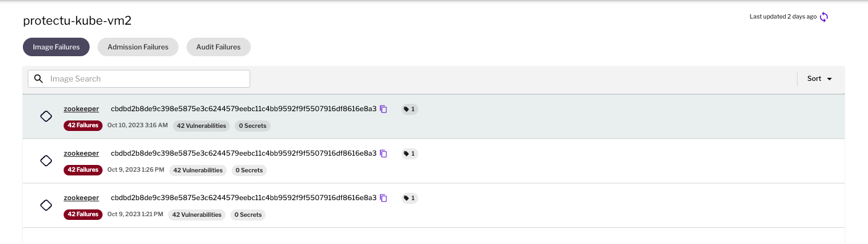868x244 pixels.
Task: Copy hash of the 1:21 PM zookeeper image
Action: coord(384,198)
